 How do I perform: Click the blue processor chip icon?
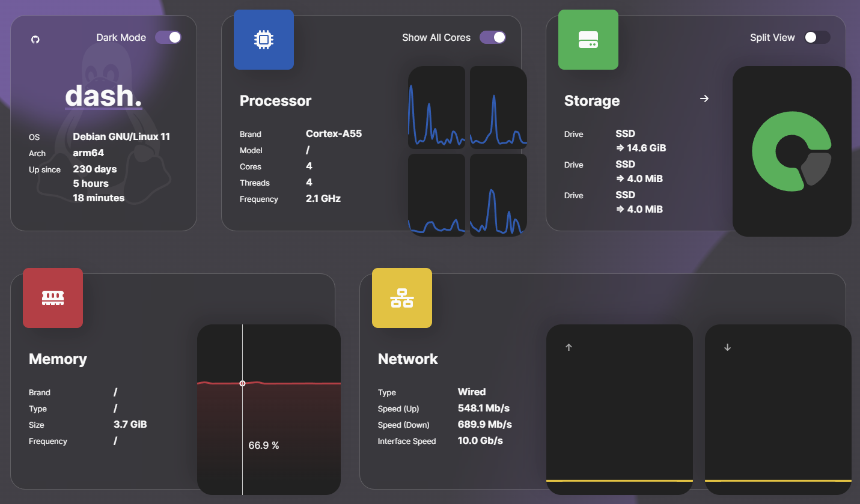tap(264, 40)
